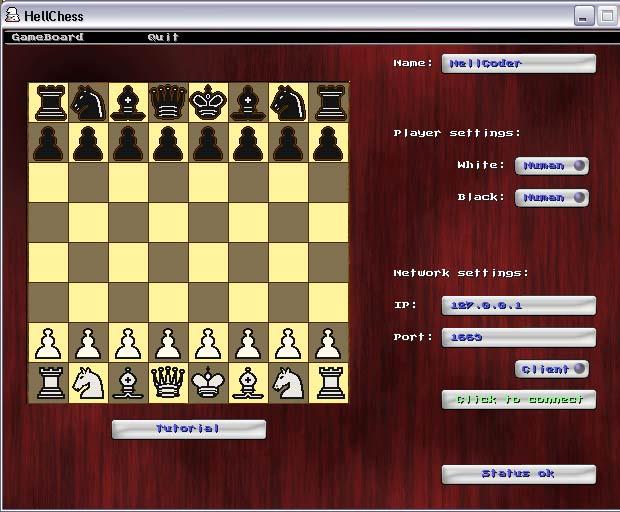This screenshot has width=620, height=512.
Task: Select the black rook in top-left corner
Action: [x=48, y=102]
